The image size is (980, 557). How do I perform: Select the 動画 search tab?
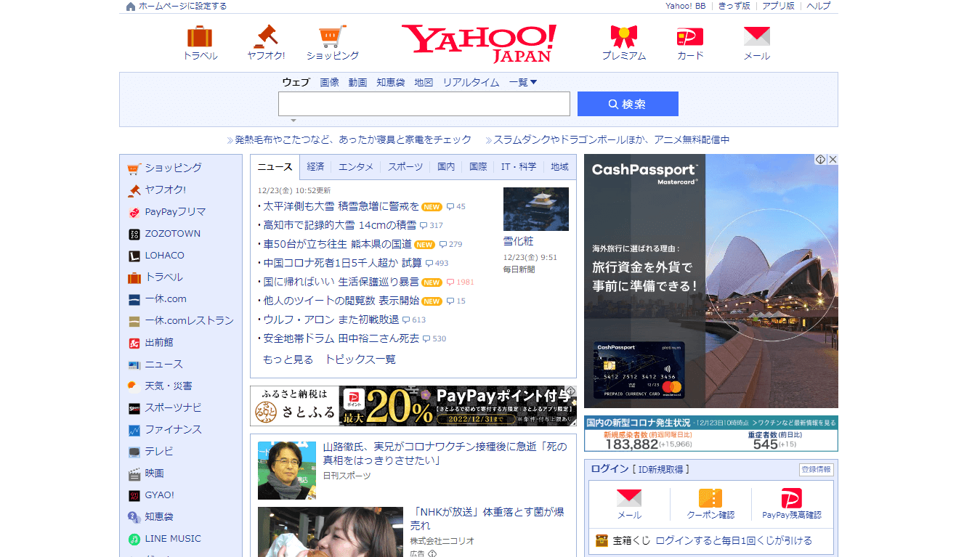357,82
